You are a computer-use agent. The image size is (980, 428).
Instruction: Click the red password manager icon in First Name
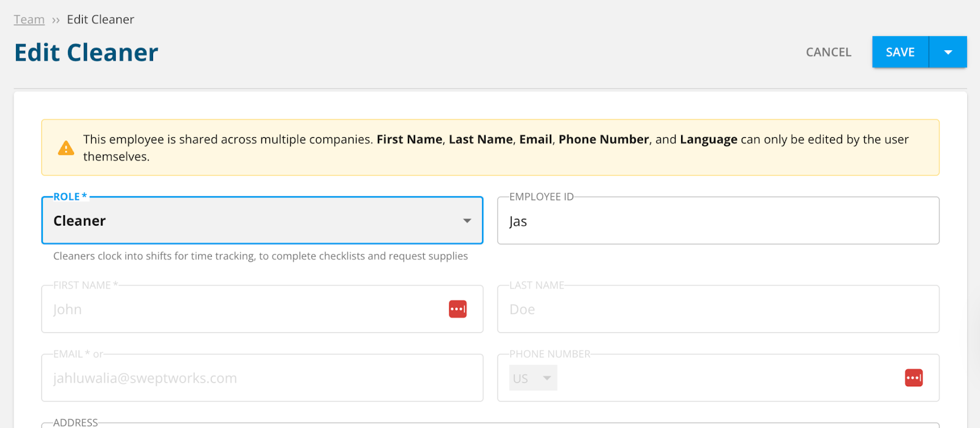coord(458,309)
